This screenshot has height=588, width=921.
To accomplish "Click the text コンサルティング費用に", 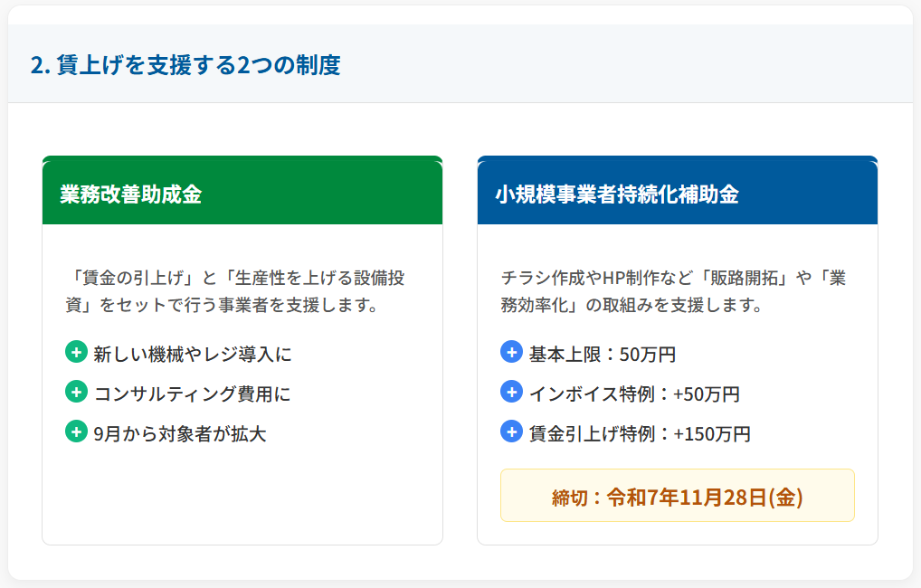I will click(192, 394).
